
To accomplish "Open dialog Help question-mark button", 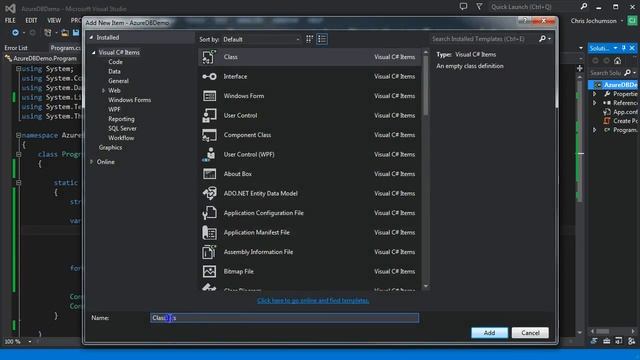I will click(524, 20).
